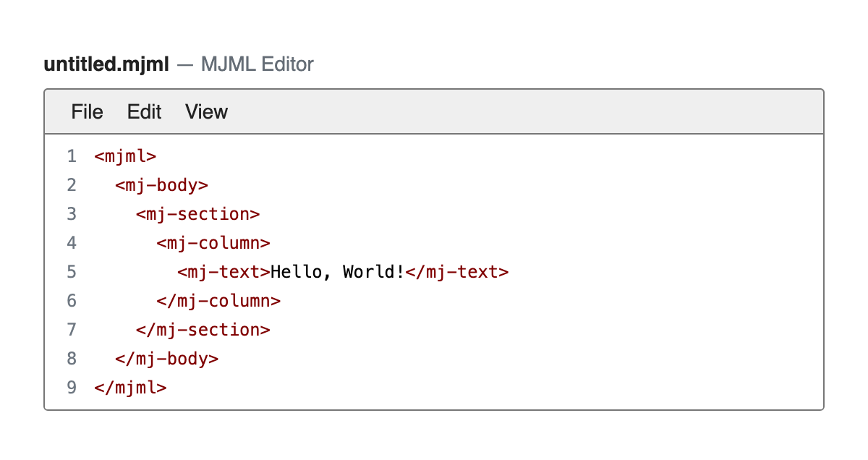Click the opening <mjml> tag
This screenshot has width=868, height=460.
[125, 156]
